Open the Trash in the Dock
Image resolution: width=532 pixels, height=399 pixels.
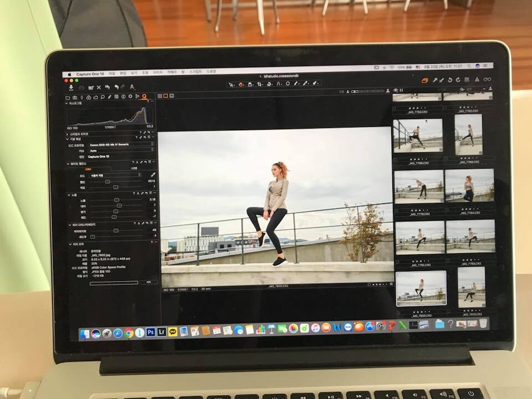483,323
